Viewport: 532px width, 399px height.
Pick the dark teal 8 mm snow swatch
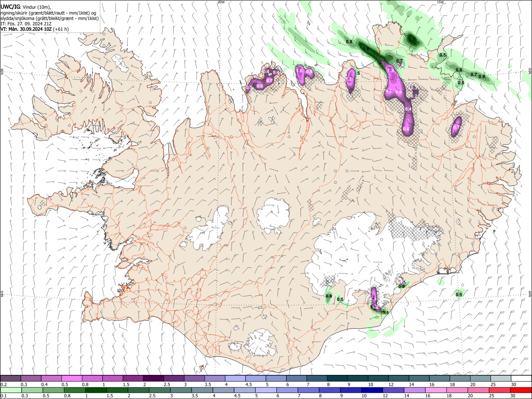click(337, 378)
